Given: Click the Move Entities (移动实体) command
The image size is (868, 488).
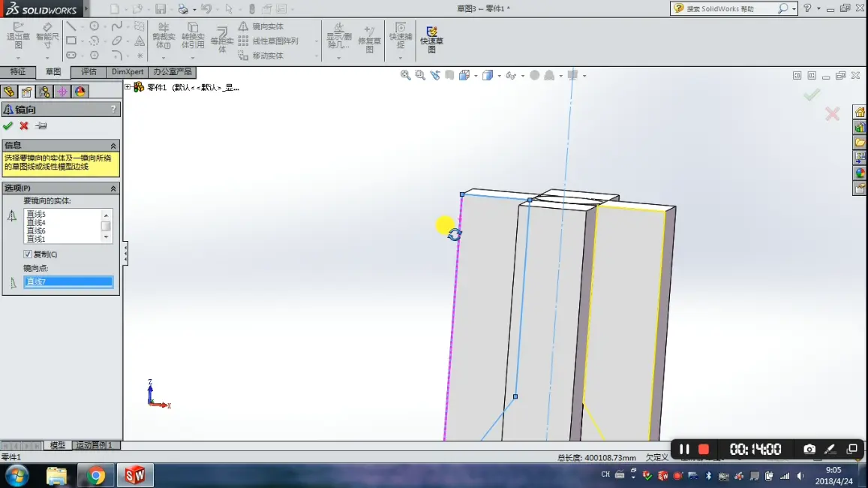Looking at the screenshot, I should coord(261,56).
